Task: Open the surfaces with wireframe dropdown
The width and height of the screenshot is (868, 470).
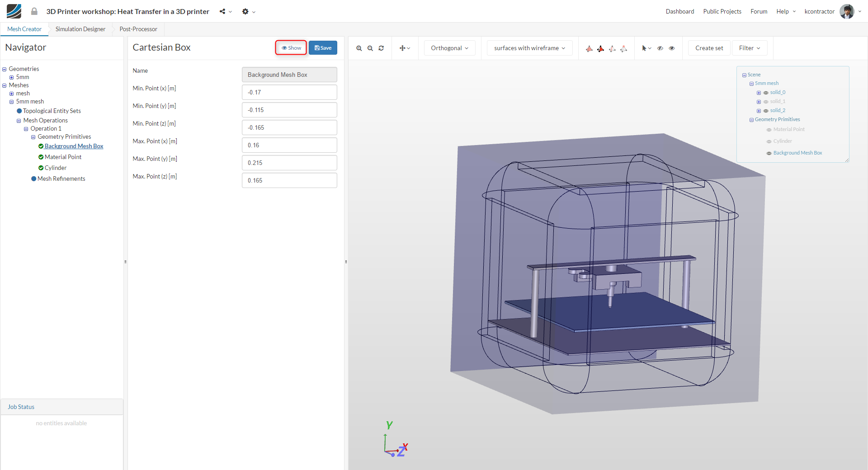Action: [x=529, y=48]
